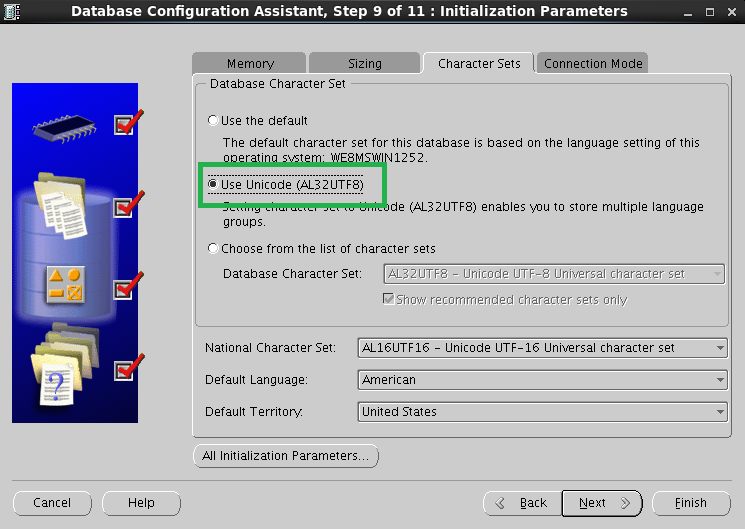Image resolution: width=745 pixels, height=529 pixels.
Task: Proceed with the Next button
Action: tap(602, 503)
